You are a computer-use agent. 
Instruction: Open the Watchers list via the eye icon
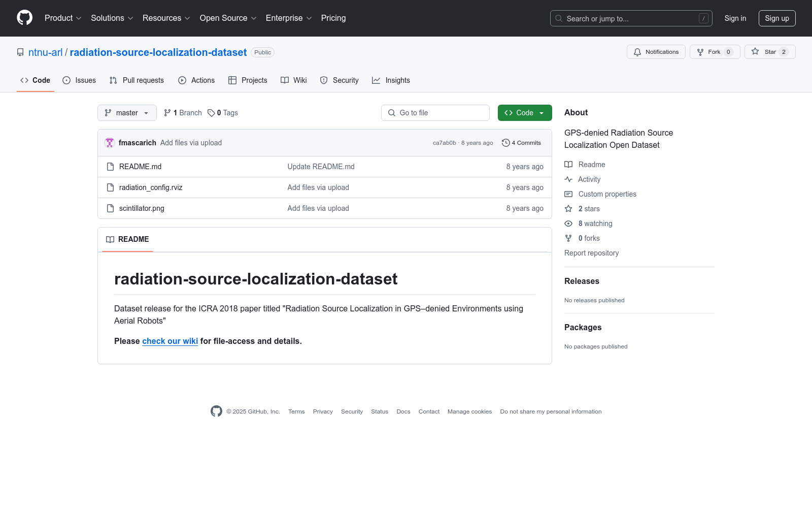(x=568, y=224)
